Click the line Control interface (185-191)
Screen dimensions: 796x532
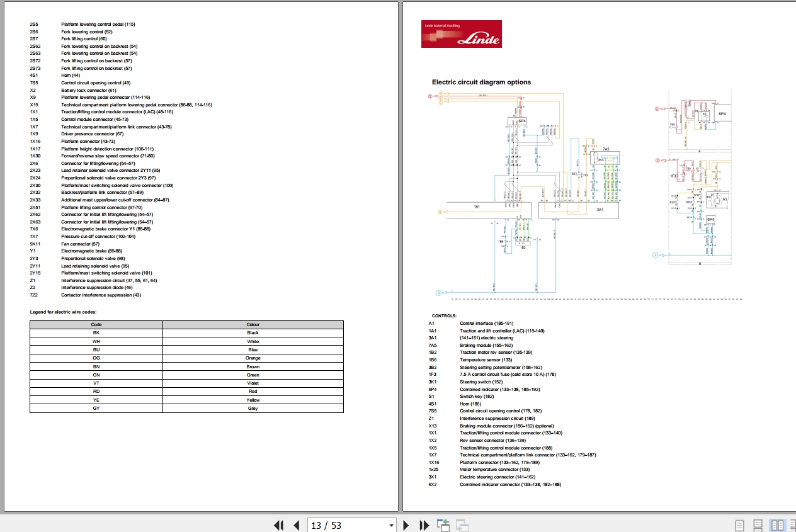tap(487, 324)
